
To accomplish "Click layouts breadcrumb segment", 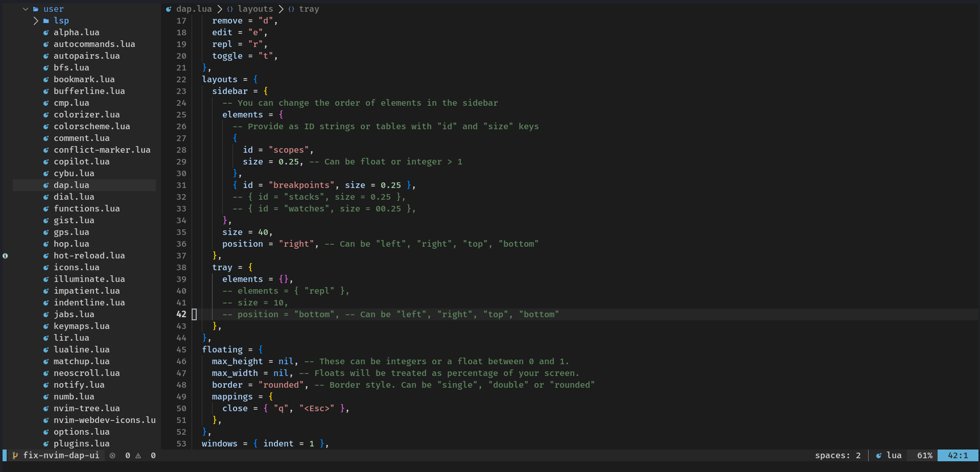I will pos(255,9).
